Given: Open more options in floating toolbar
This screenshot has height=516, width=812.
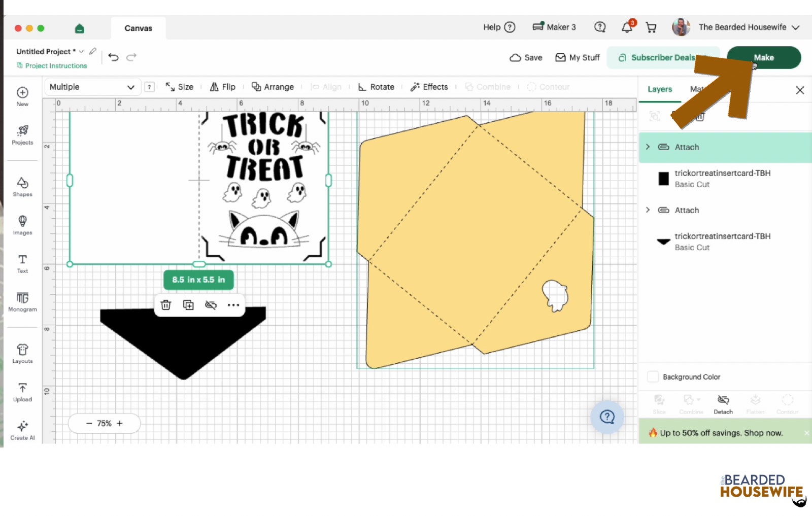Looking at the screenshot, I should point(233,305).
